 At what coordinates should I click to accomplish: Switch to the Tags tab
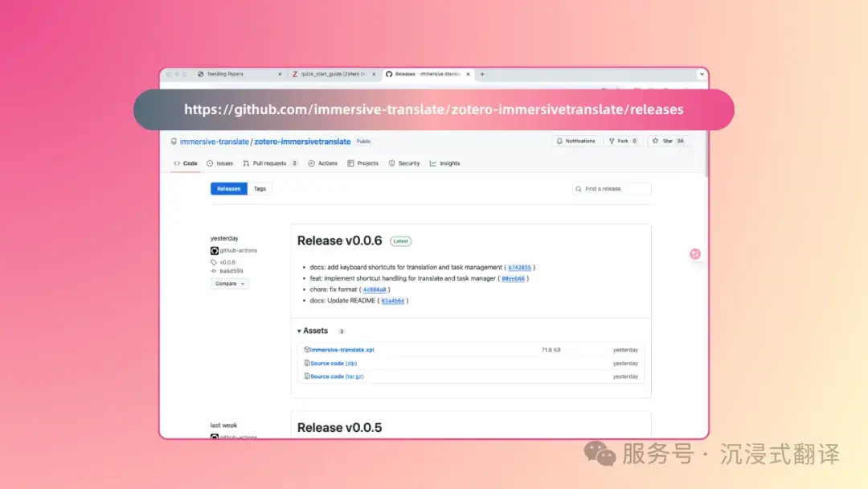pos(260,188)
